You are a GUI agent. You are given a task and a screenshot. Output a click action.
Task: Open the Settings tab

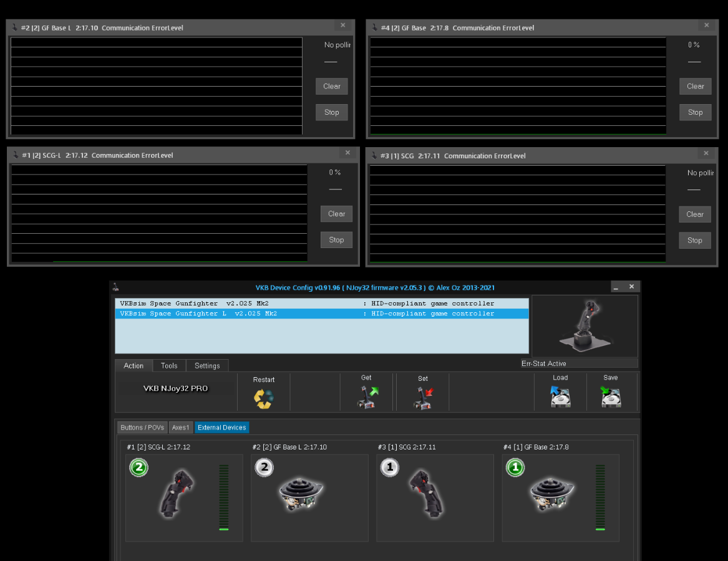point(207,366)
